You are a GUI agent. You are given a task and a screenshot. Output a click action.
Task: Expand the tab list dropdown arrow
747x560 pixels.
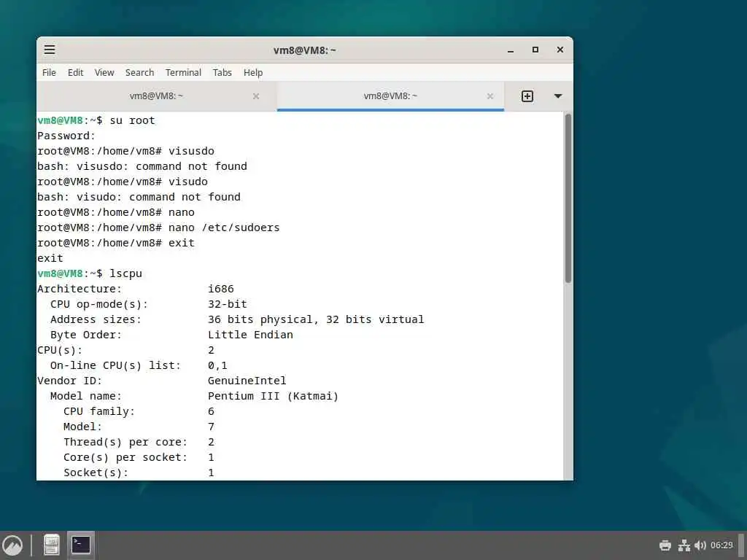558,96
